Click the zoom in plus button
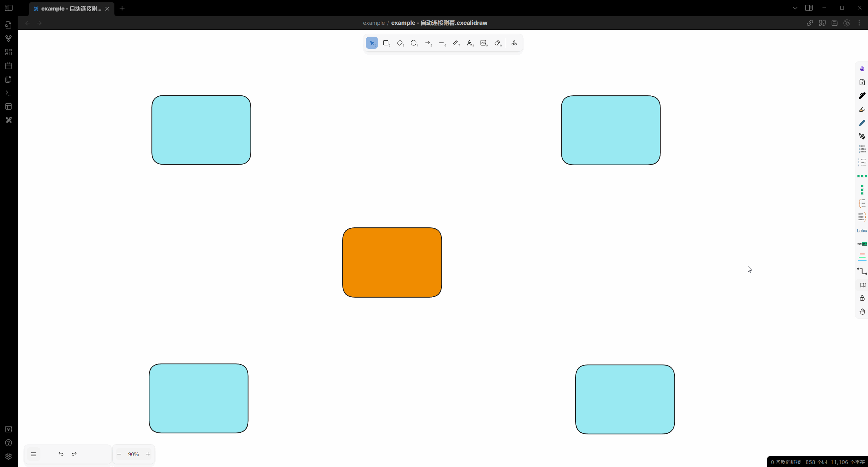Viewport: 868px width, 467px height. 148,454
